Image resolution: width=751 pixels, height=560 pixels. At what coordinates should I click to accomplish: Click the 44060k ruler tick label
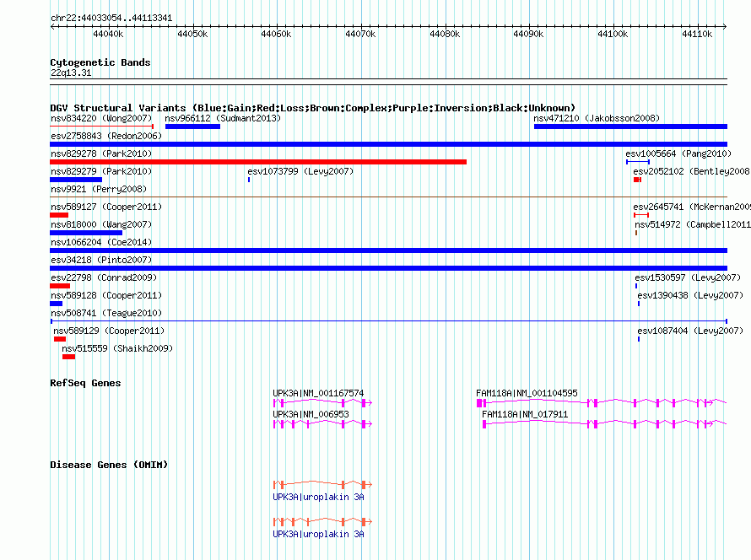(276, 34)
